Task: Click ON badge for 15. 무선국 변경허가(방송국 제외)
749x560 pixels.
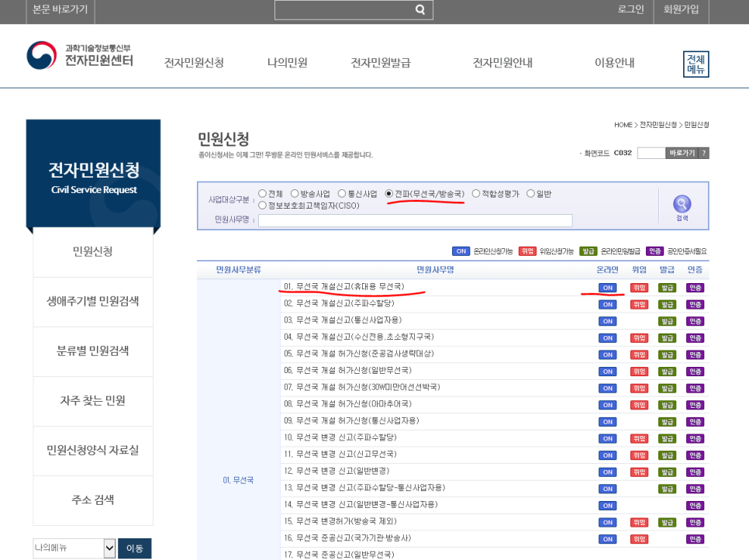Action: (x=608, y=522)
